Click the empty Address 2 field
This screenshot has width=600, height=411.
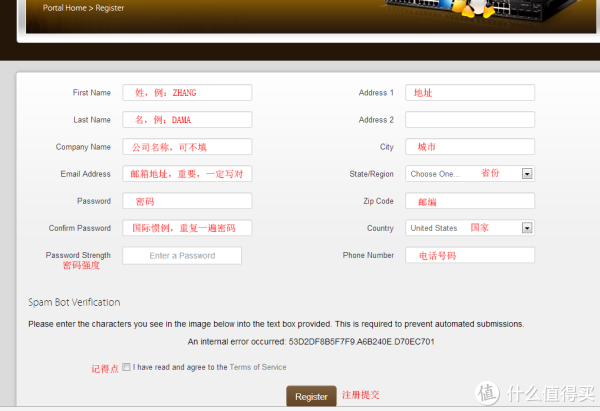click(x=469, y=120)
